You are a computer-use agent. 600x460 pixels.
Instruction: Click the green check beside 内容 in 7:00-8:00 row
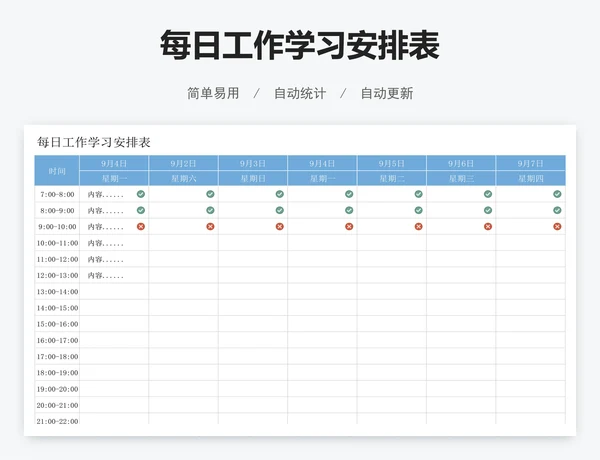coord(141,194)
